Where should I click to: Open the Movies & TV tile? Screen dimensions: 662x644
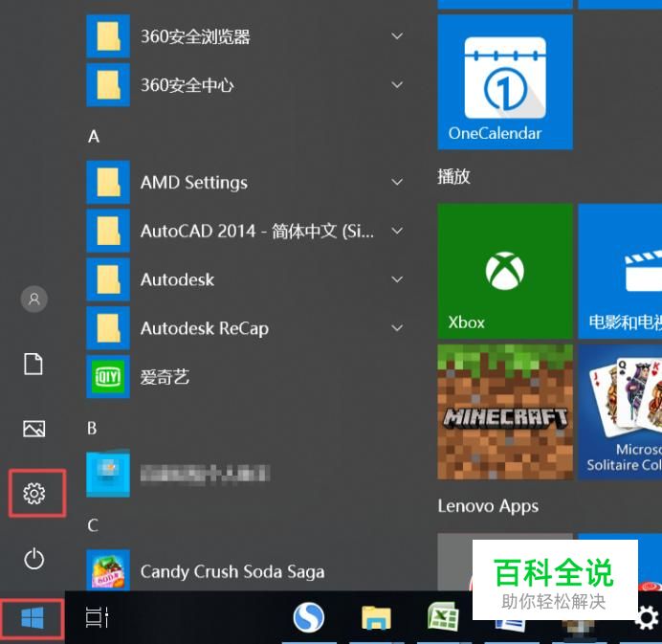pyautogui.click(x=620, y=271)
